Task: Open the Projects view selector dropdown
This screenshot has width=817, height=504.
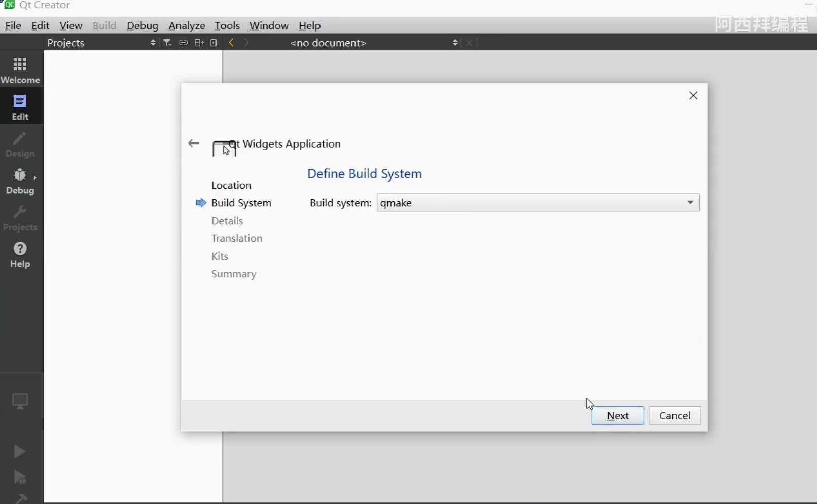Action: tap(101, 43)
